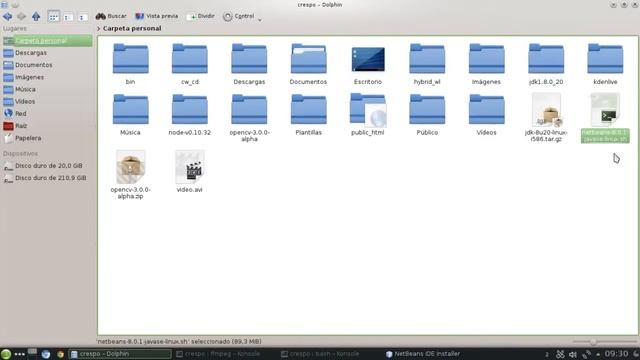This screenshot has width=640, height=360.
Task: Select the bin folder icon
Action: coord(130,59)
